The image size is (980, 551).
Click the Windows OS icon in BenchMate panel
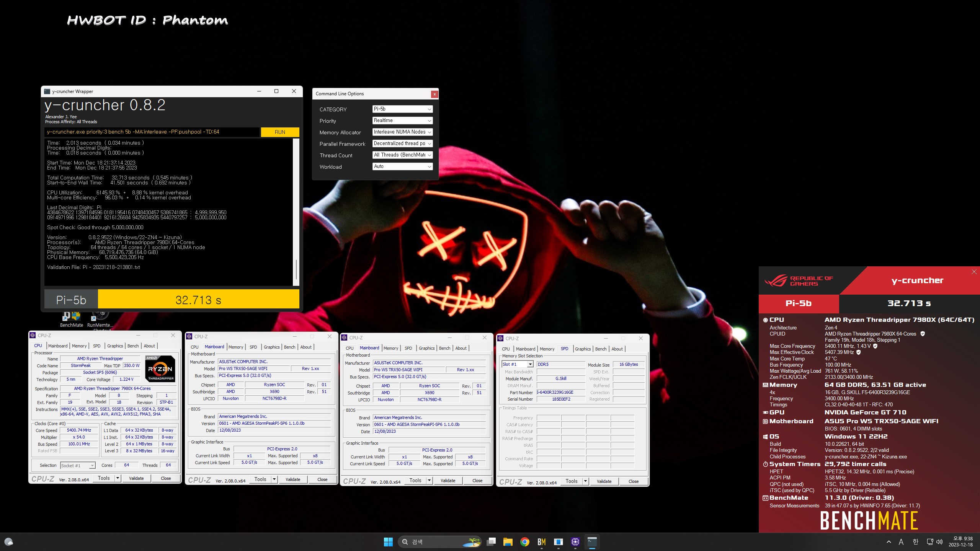(765, 437)
